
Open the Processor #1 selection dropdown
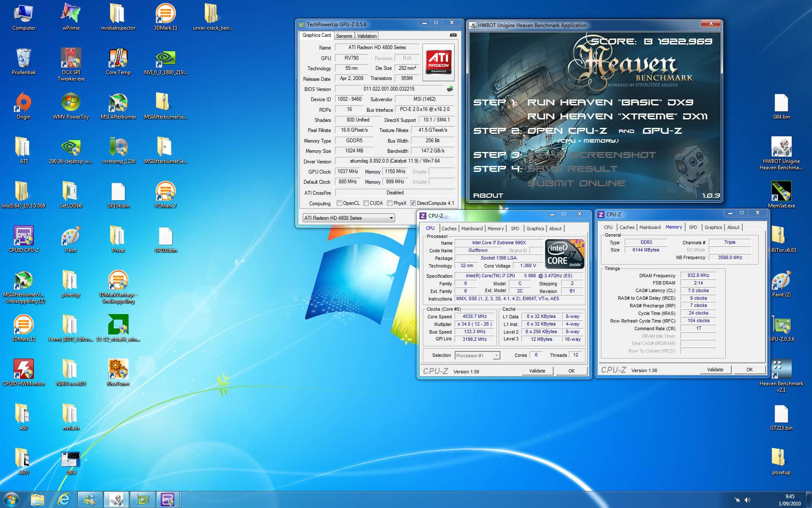click(x=477, y=356)
